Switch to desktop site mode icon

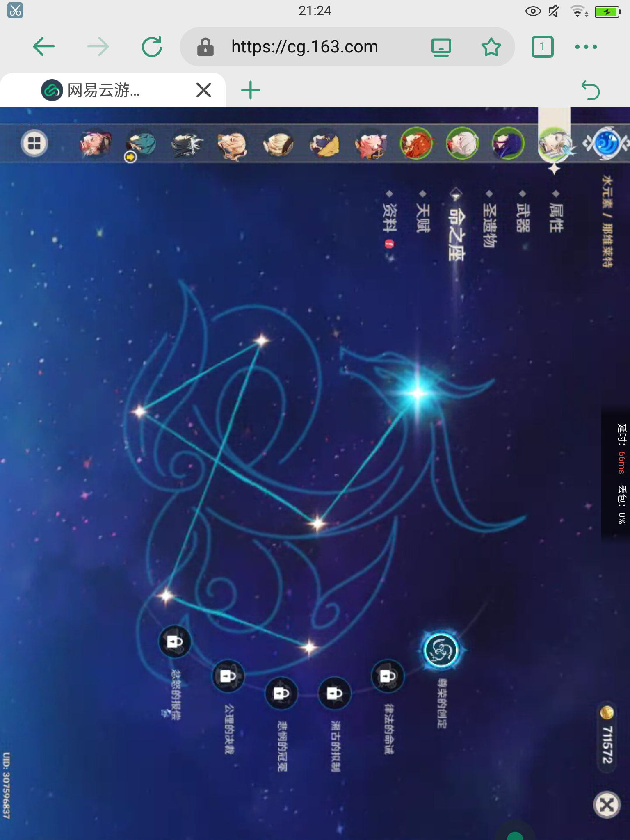441,47
